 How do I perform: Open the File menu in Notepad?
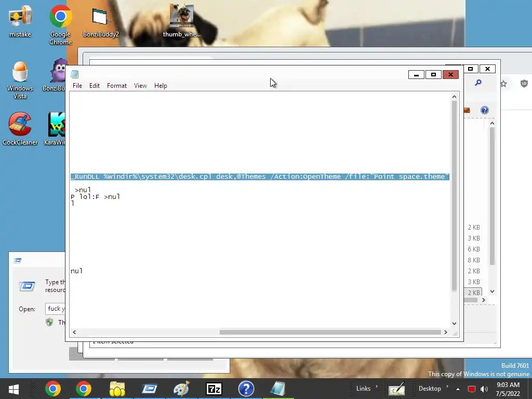(77, 86)
